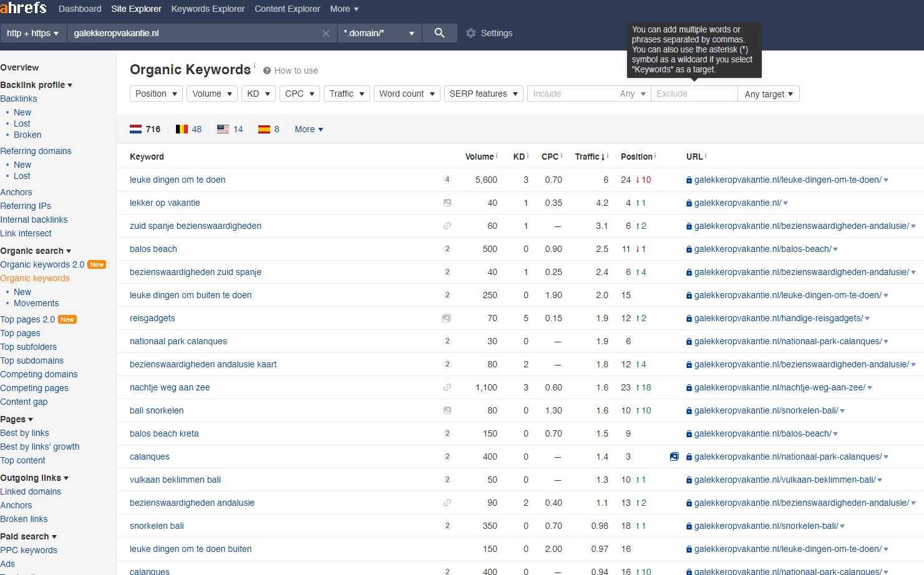Image resolution: width=924 pixels, height=575 pixels.
Task: Open Settings gear icon
Action: 471,33
